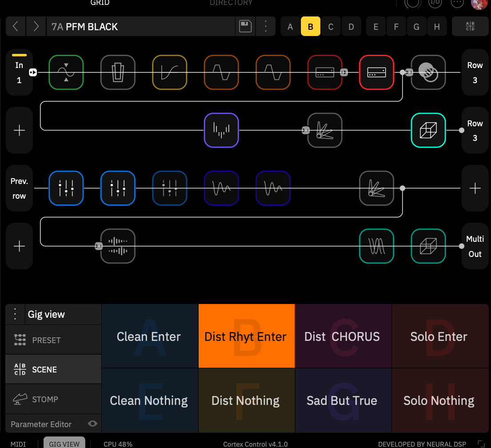The height and width of the screenshot is (448, 491).
Task: Open the I/O settings icon
Action: tap(435, 3)
